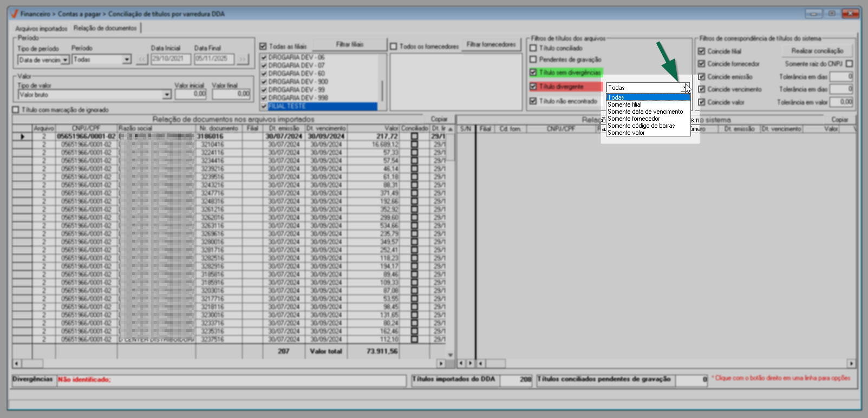Click the documents grid horizontal scrollbar track
This screenshot has height=418, width=868.
[227, 363]
